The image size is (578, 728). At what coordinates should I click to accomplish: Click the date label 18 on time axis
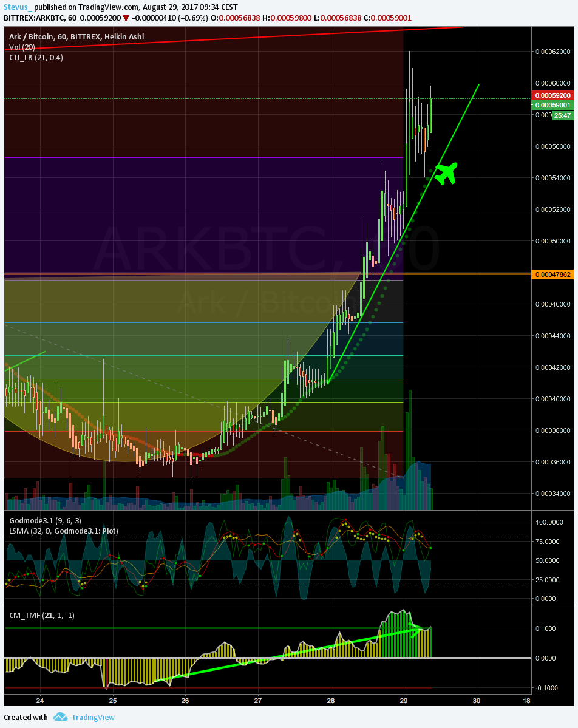pos(526,701)
